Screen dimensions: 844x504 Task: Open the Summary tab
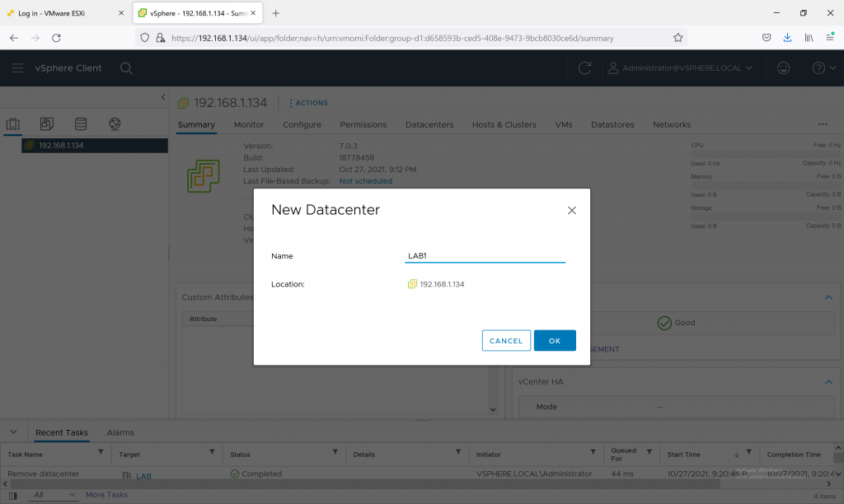click(x=196, y=125)
